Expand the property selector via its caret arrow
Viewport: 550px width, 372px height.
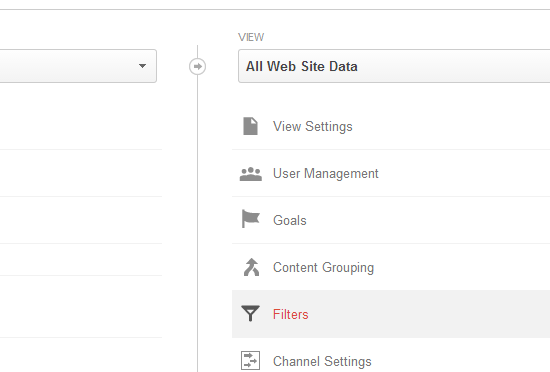(142, 66)
